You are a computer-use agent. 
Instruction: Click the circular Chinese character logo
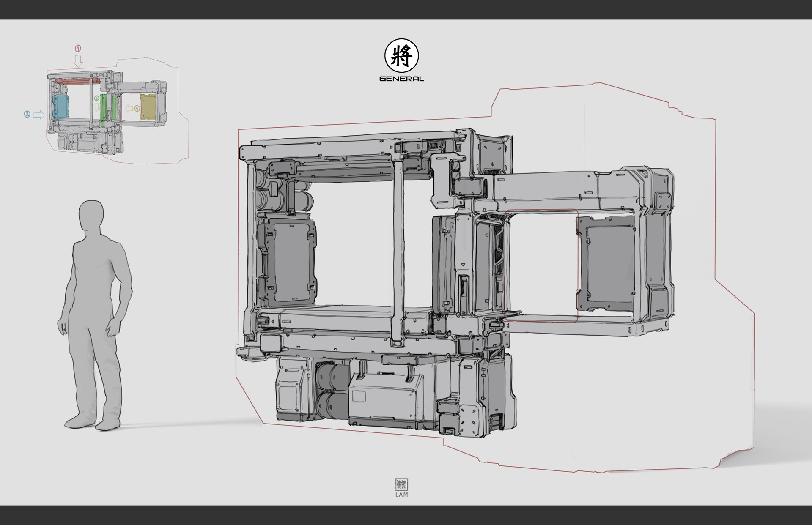(x=401, y=56)
